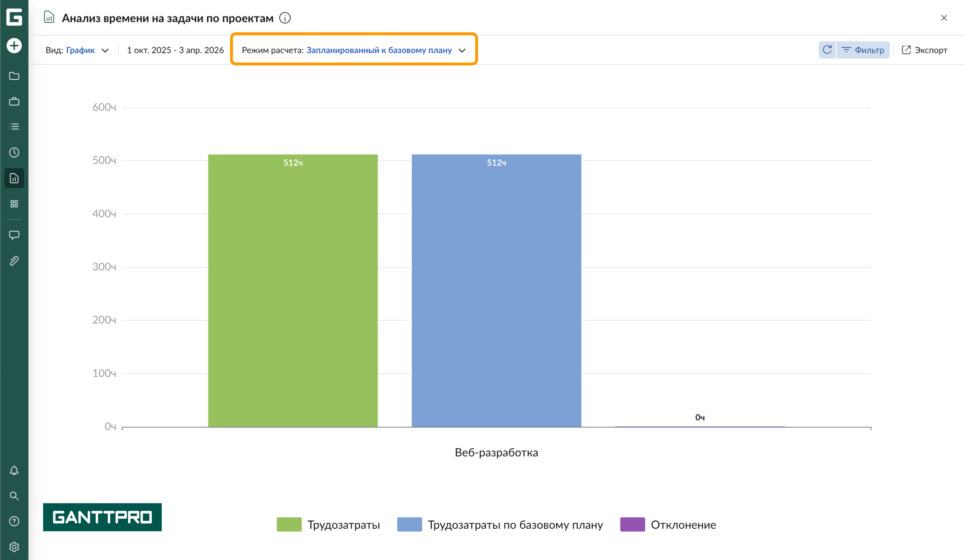Open the task list icon in sidebar
Viewport: 964px width, 560px height.
click(x=14, y=127)
